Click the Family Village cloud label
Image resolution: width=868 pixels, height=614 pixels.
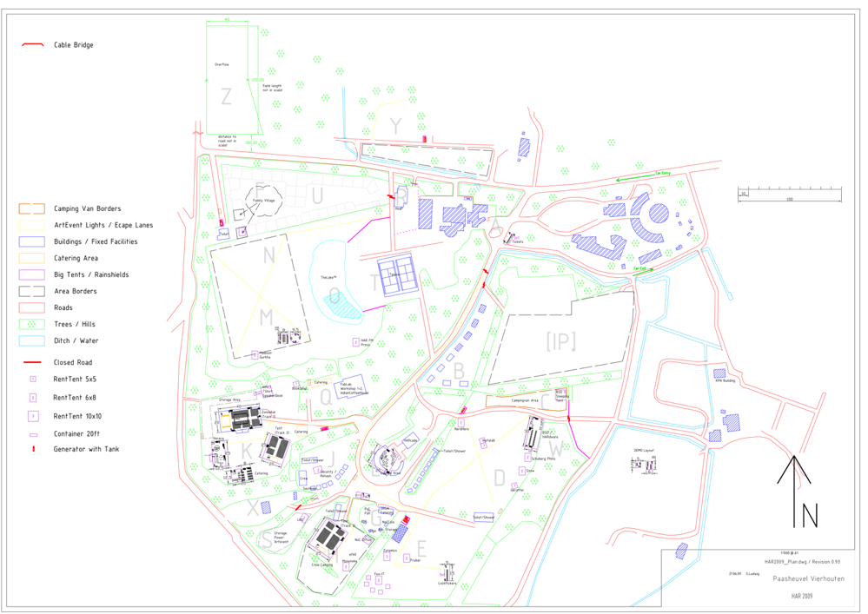click(x=263, y=200)
